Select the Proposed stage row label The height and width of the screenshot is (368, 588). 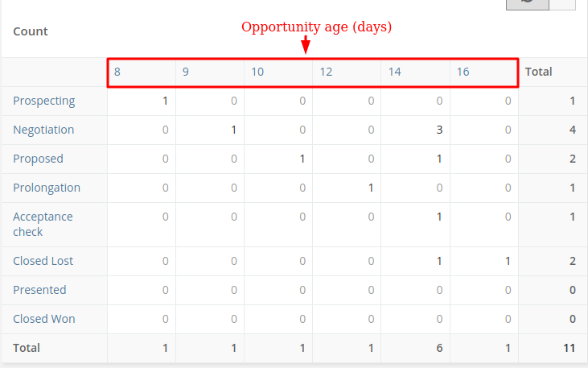tap(38, 159)
